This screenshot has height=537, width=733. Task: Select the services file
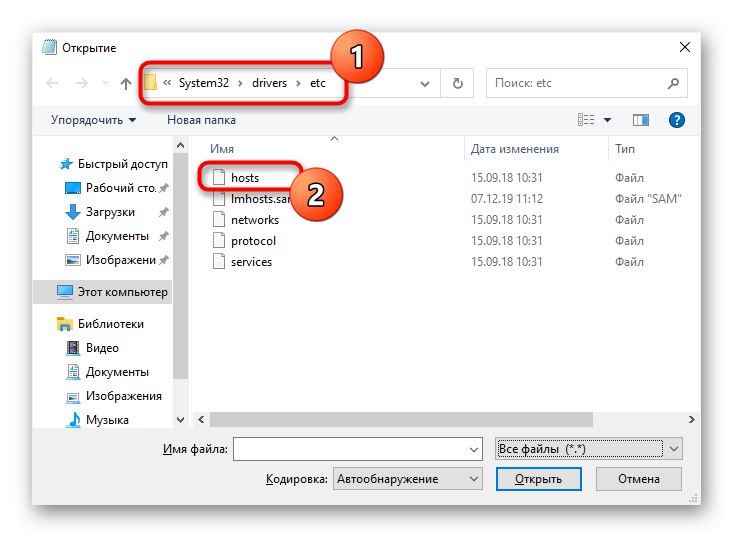[252, 262]
